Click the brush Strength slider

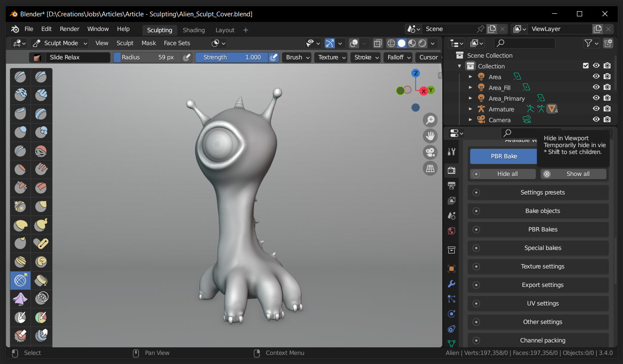pyautogui.click(x=231, y=57)
